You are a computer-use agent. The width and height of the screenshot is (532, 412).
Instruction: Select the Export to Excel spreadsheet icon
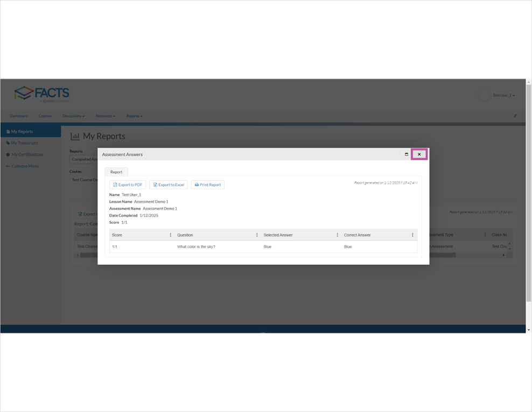pyautogui.click(x=155, y=184)
